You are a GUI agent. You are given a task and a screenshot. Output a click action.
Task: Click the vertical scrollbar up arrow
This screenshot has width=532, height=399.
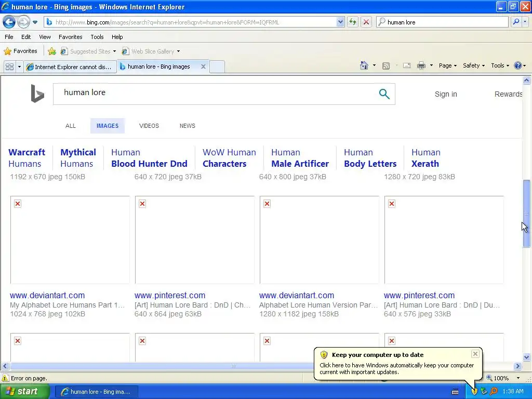click(x=527, y=81)
